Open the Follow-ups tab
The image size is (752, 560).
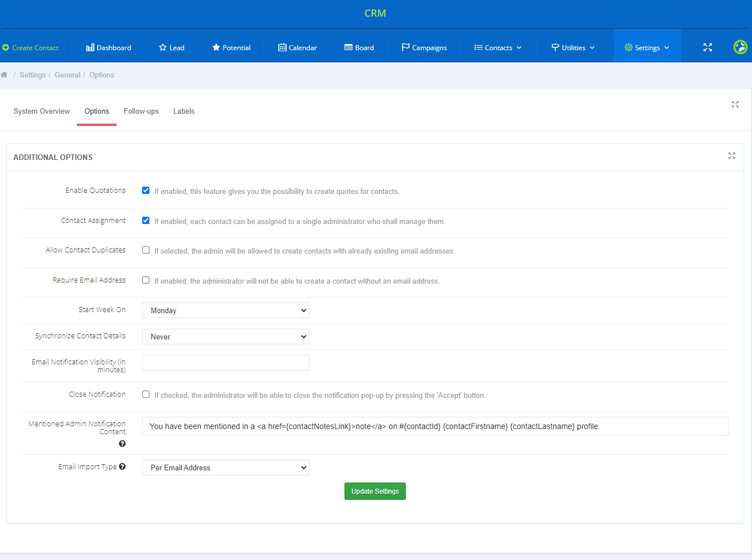coord(141,111)
